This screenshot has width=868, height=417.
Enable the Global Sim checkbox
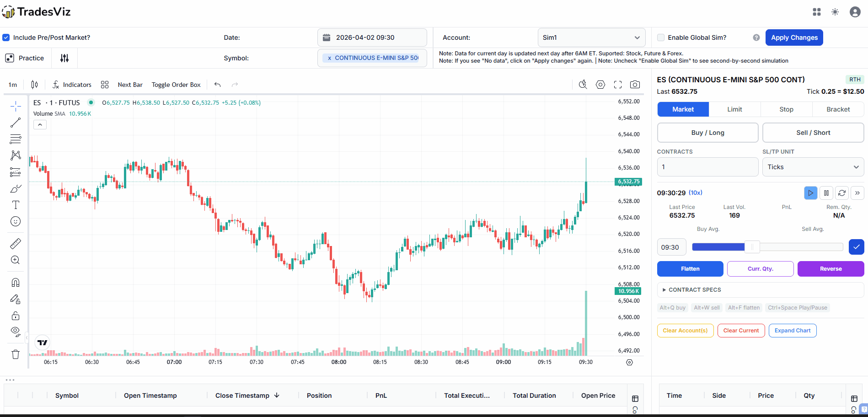661,37
